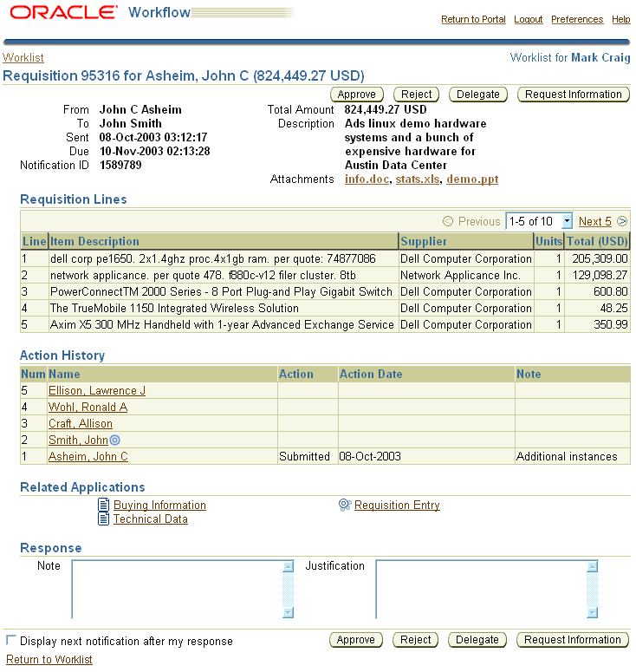Click the Units column header

[548, 241]
